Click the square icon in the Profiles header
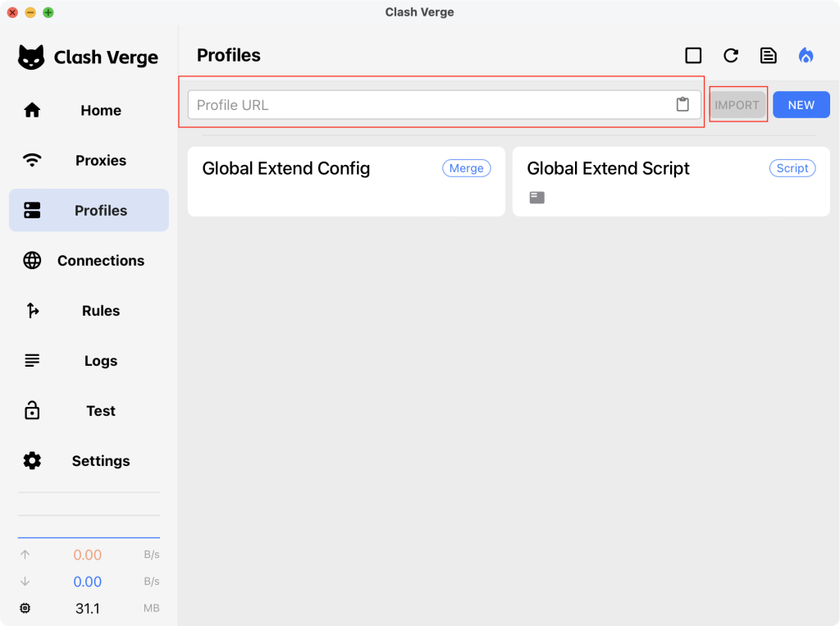840x626 pixels. click(x=693, y=56)
